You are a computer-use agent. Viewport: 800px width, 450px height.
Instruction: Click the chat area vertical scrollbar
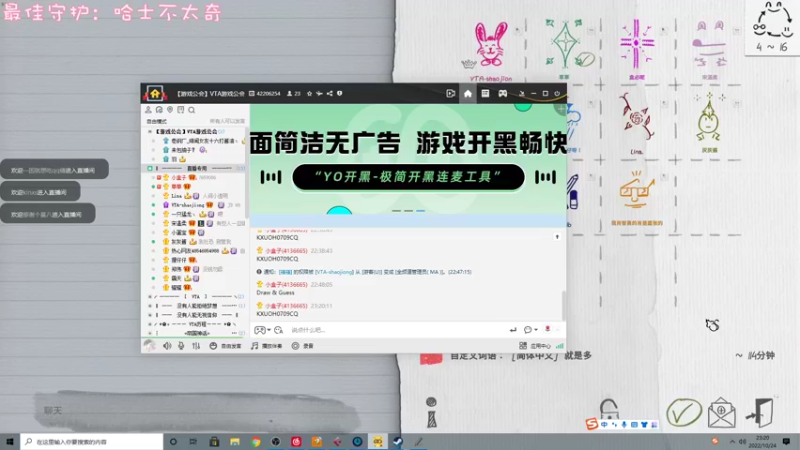point(563,305)
